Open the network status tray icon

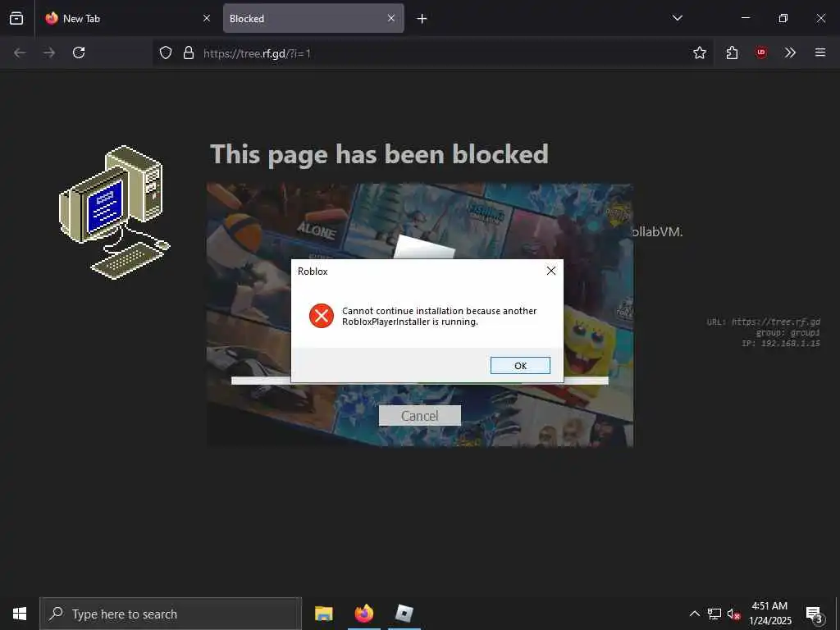714,614
